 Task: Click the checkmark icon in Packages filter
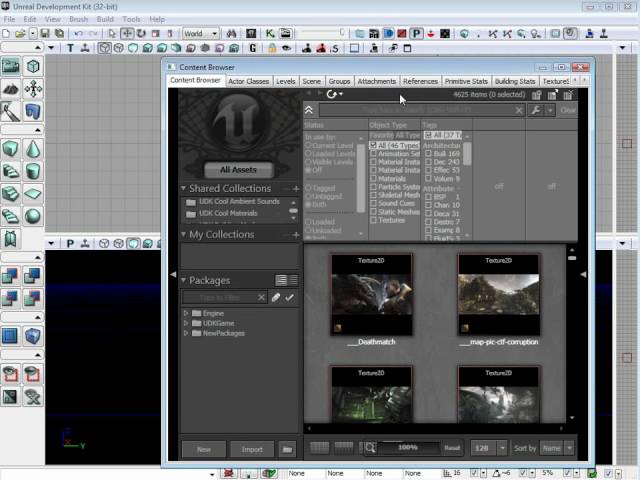click(289, 298)
